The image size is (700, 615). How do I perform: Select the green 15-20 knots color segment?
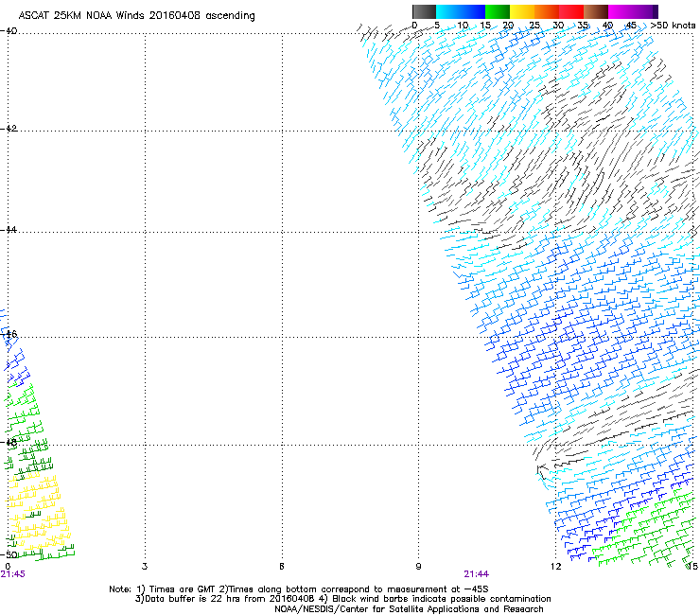498,11
